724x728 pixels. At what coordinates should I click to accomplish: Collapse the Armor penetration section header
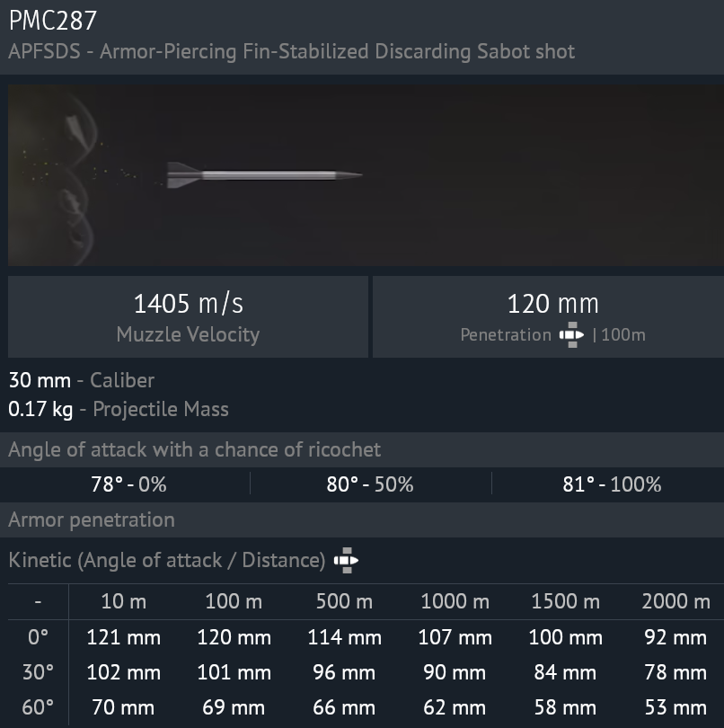coord(92,519)
